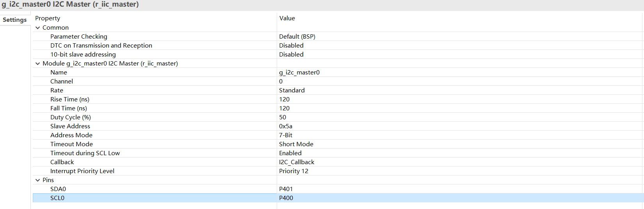This screenshot has width=644, height=209.
Task: Select the Timeout Mode property
Action: pyautogui.click(x=71, y=144)
